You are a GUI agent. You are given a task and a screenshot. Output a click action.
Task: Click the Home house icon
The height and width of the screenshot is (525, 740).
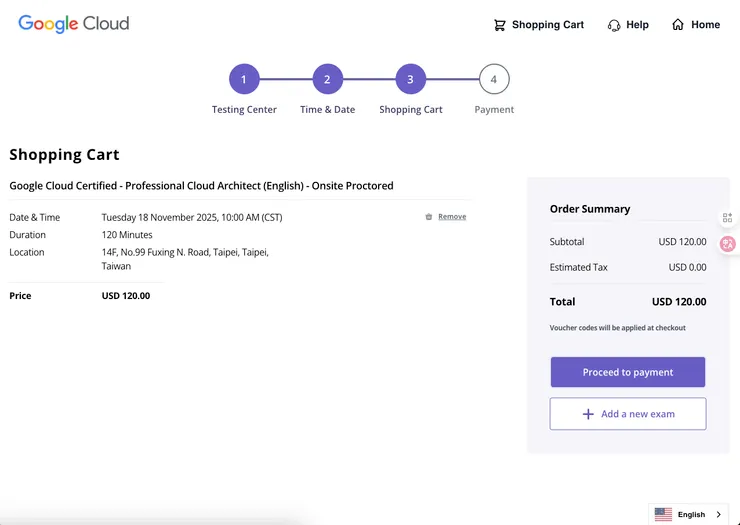point(678,25)
